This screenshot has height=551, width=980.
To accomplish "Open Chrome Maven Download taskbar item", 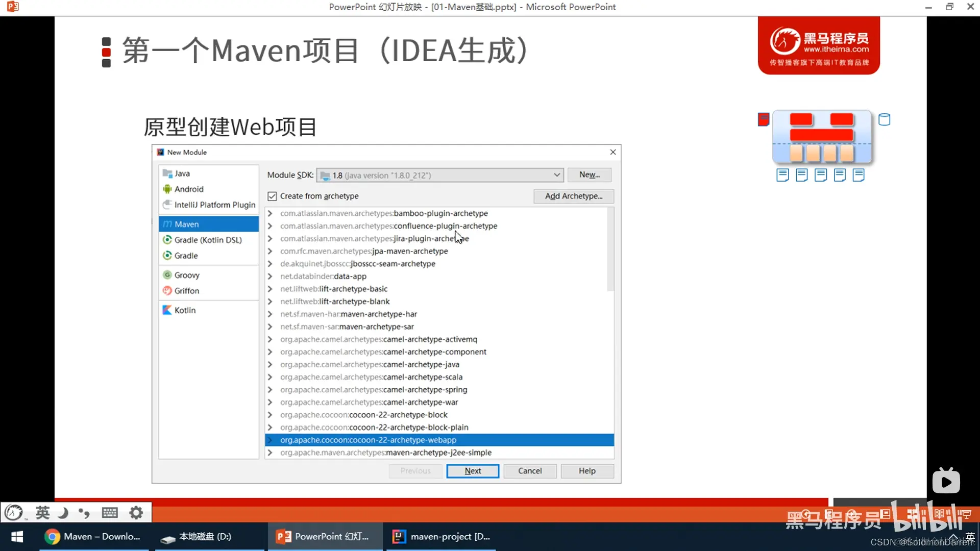I will (94, 537).
